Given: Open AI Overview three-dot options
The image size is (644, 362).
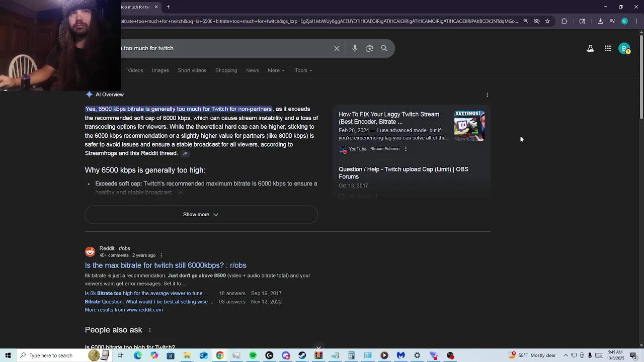Looking at the screenshot, I should (487, 95).
